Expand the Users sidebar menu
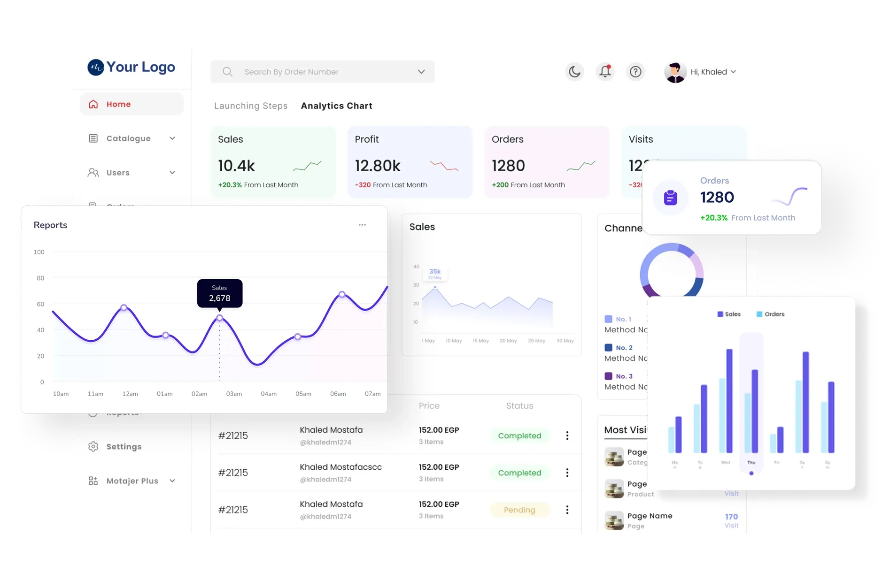Viewport: 890px width, 588px height. tap(172, 173)
